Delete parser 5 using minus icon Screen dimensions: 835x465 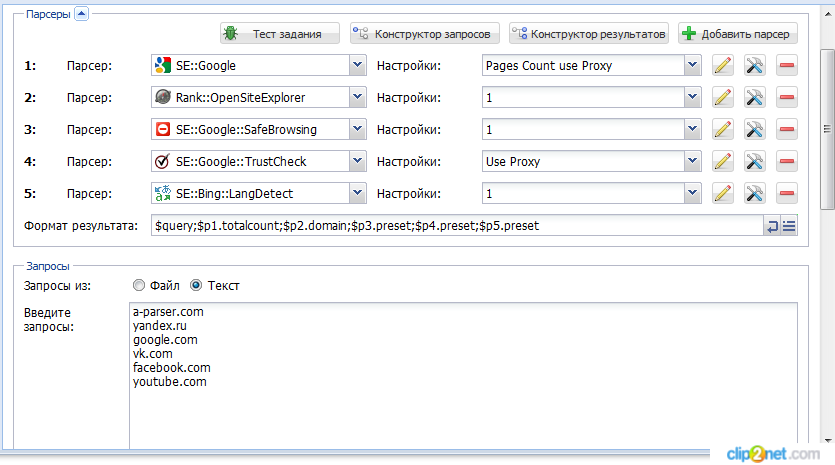coord(787,194)
